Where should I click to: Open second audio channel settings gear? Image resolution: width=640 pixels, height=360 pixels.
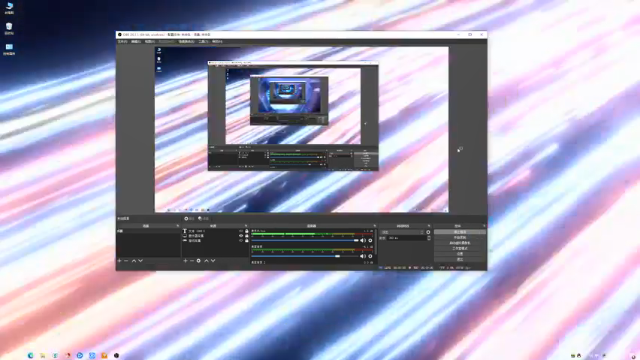pos(370,256)
